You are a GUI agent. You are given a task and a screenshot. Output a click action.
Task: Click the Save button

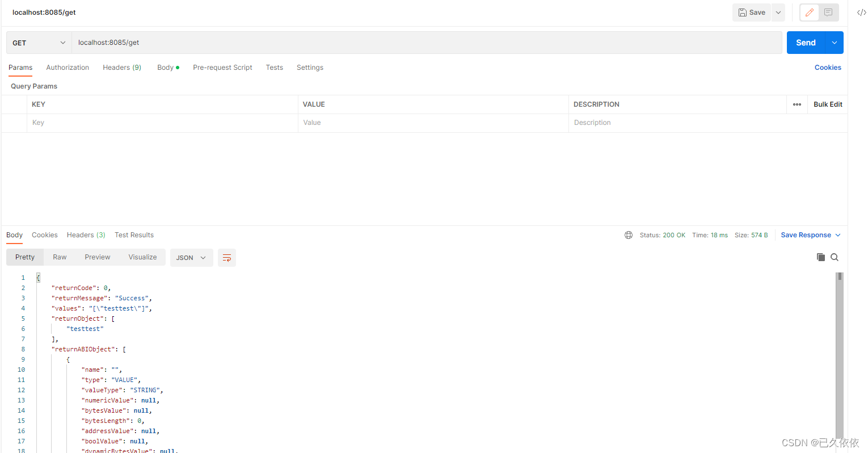coord(752,12)
